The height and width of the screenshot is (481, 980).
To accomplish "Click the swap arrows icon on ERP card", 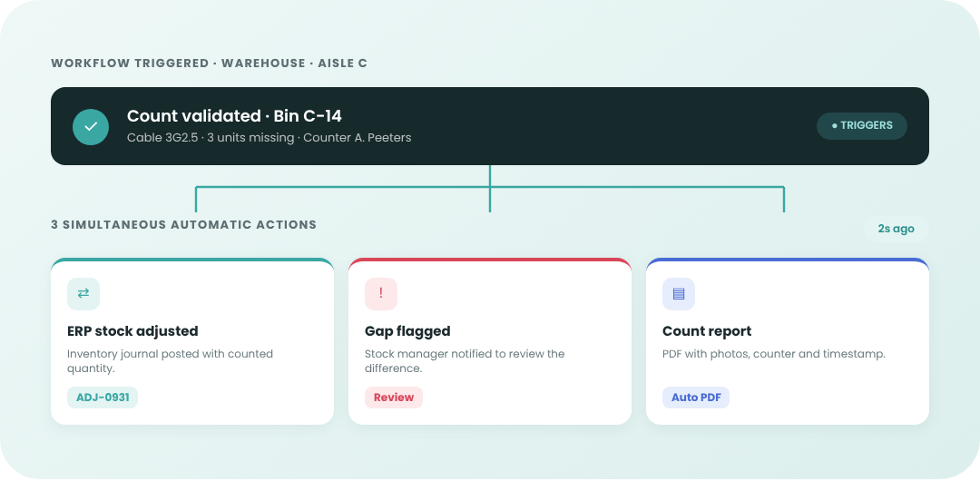I will [83, 293].
